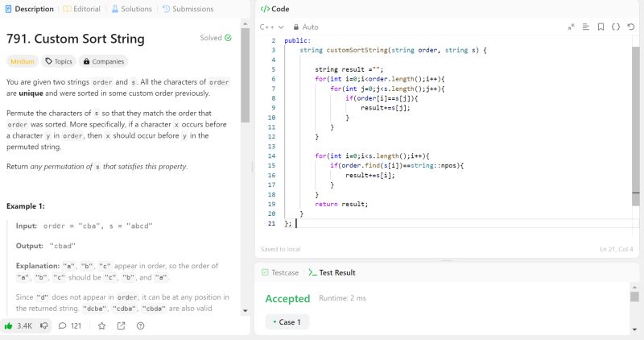The height and width of the screenshot is (340, 644).
Task: Click the Ln 21, Col 4 status text
Action: click(x=617, y=249)
